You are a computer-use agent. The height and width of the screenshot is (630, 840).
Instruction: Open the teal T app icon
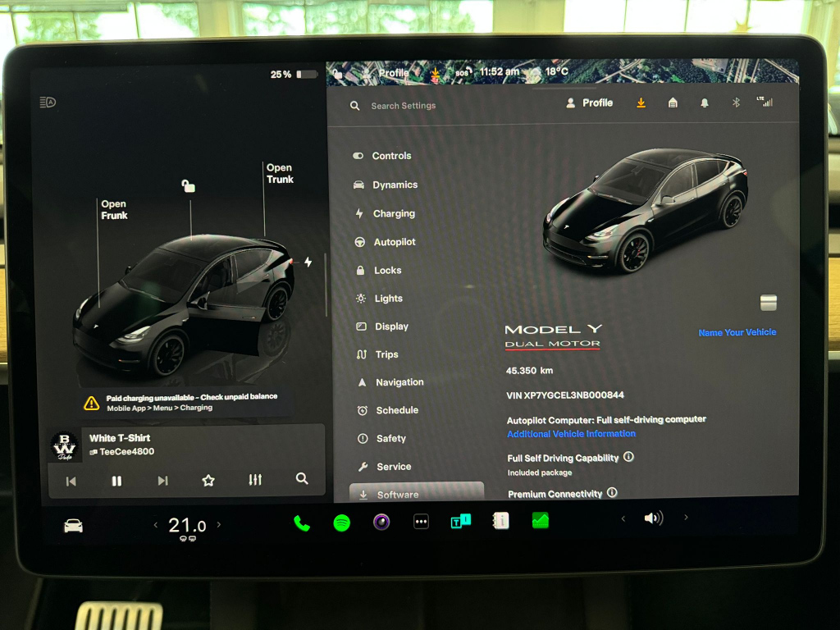click(x=461, y=521)
